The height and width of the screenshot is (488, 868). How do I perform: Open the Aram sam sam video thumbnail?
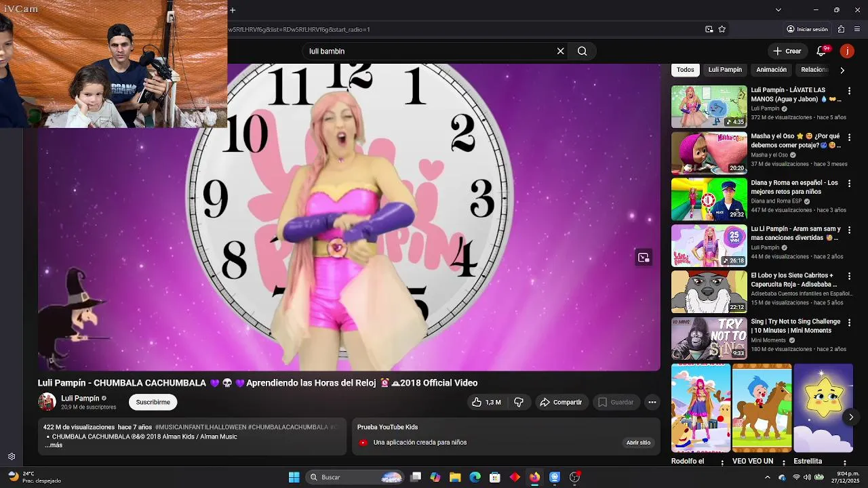pyautogui.click(x=709, y=245)
